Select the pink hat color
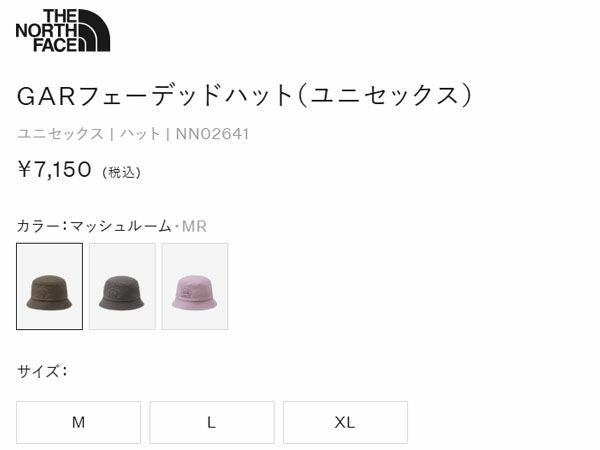Image resolution: width=600 pixels, height=450 pixels. pyautogui.click(x=195, y=286)
